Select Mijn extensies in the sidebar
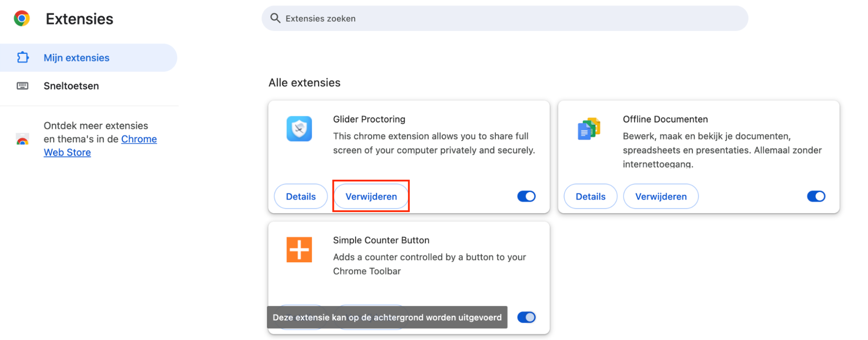The width and height of the screenshot is (868, 340). (x=76, y=57)
